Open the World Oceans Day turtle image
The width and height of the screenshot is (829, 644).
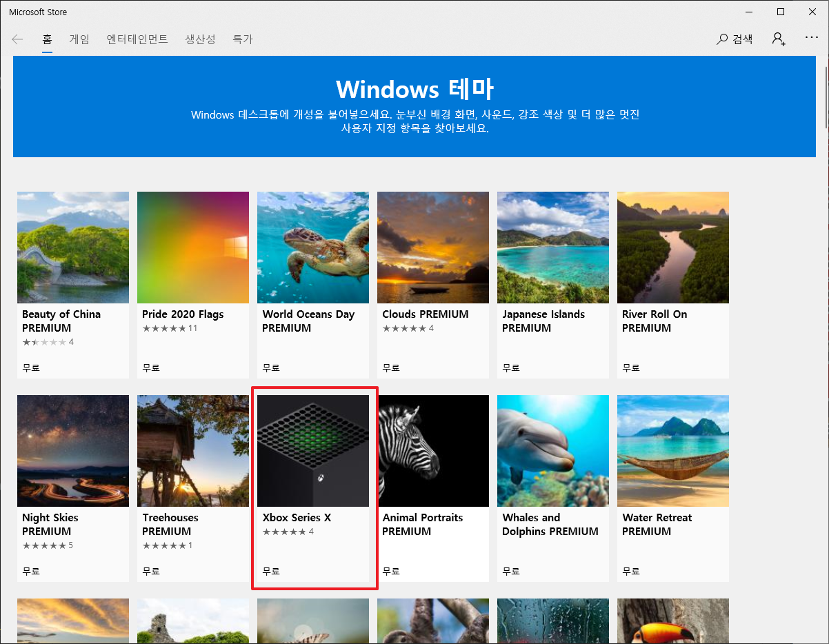(x=313, y=248)
